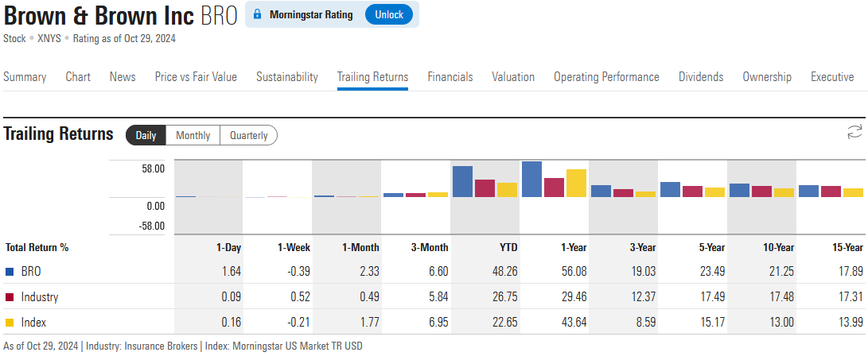The width and height of the screenshot is (868, 356).
Task: Click the 1-Week column header
Action: (x=294, y=248)
